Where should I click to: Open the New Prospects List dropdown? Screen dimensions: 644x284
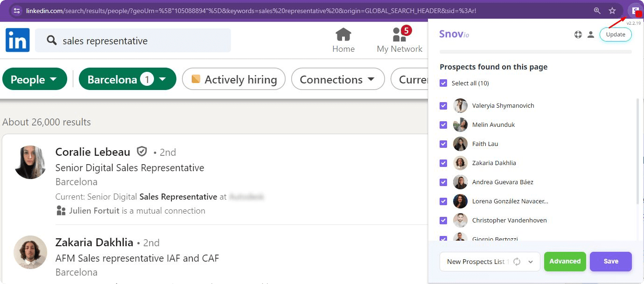(531, 262)
